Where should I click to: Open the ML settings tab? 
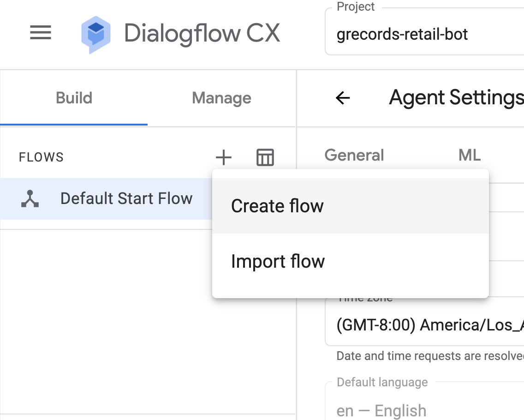[x=469, y=155]
